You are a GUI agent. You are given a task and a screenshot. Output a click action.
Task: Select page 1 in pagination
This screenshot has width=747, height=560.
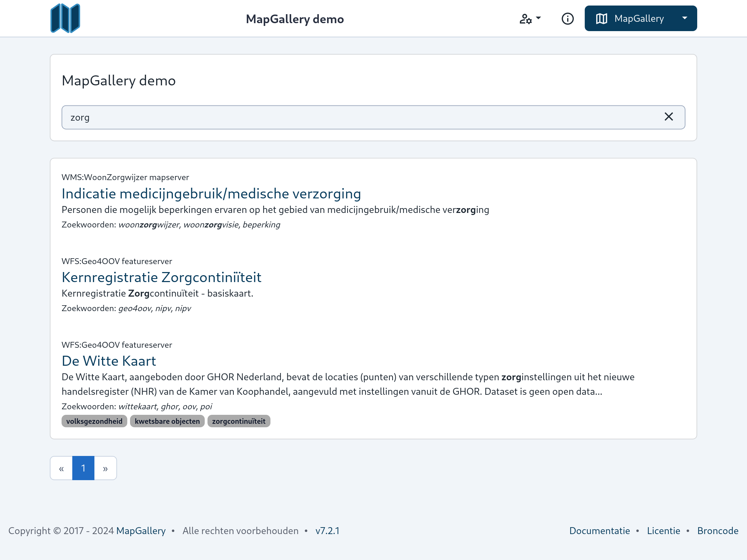[x=83, y=468]
